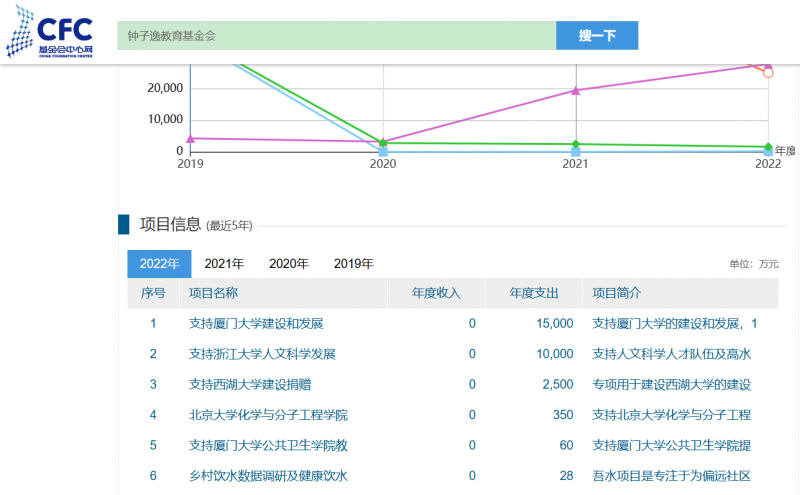This screenshot has width=800, height=495.
Task: Switch to the 2021年 tab
Action: pos(224,264)
